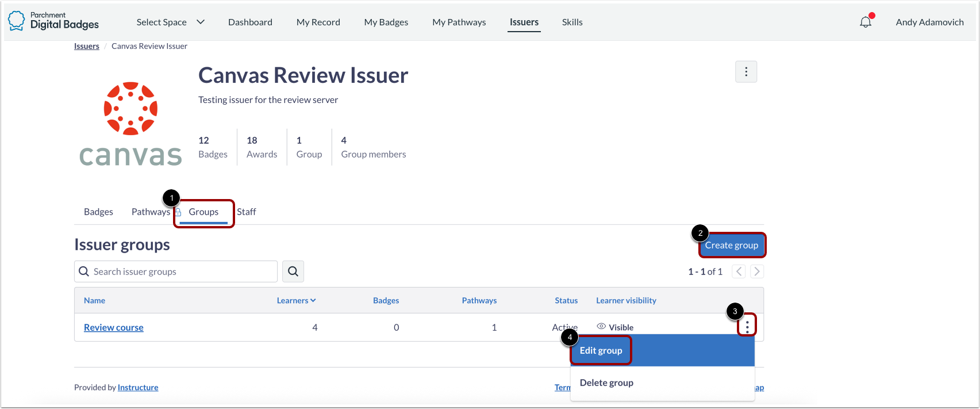The width and height of the screenshot is (980, 409).
Task: Click the Canvas Review Issuer heading
Action: 303,75
